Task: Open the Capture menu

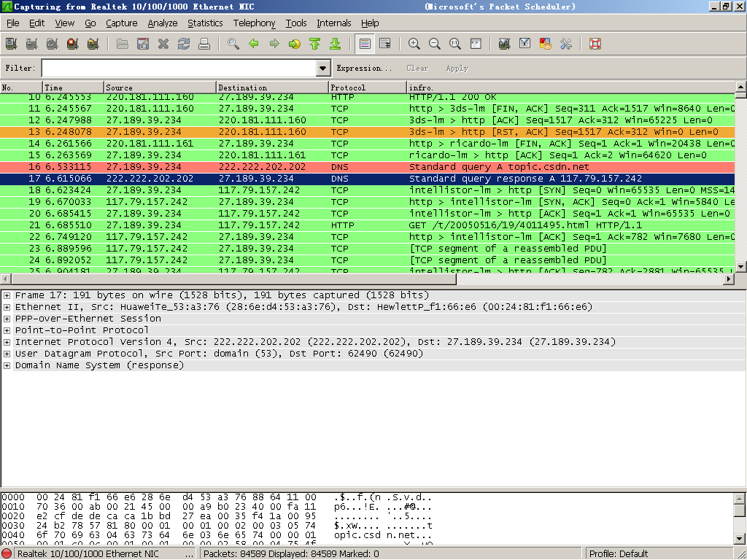Action: (122, 23)
